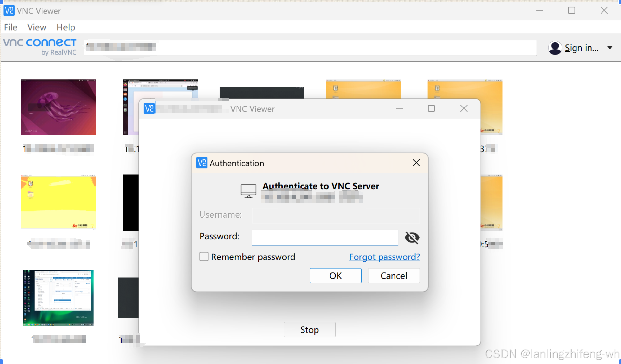Image resolution: width=621 pixels, height=364 pixels.
Task: Open the Forgot password? link
Action: click(384, 257)
